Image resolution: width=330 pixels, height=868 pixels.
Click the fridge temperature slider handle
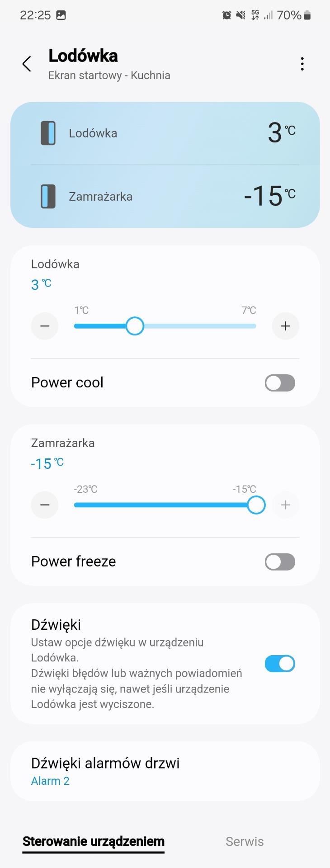pos(135,326)
